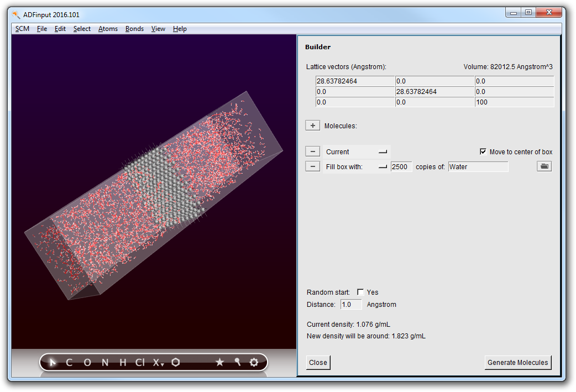
Task: Remove the Current row with minus
Action: click(x=313, y=151)
